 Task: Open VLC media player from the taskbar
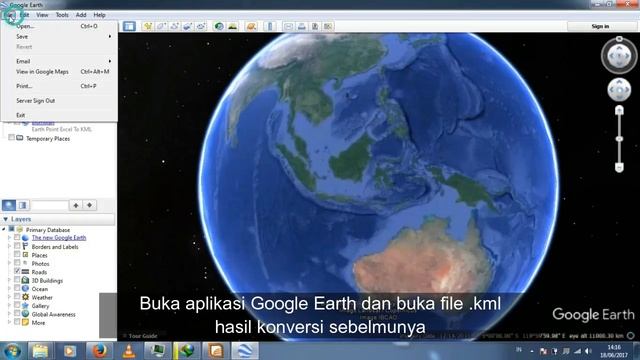point(129,351)
